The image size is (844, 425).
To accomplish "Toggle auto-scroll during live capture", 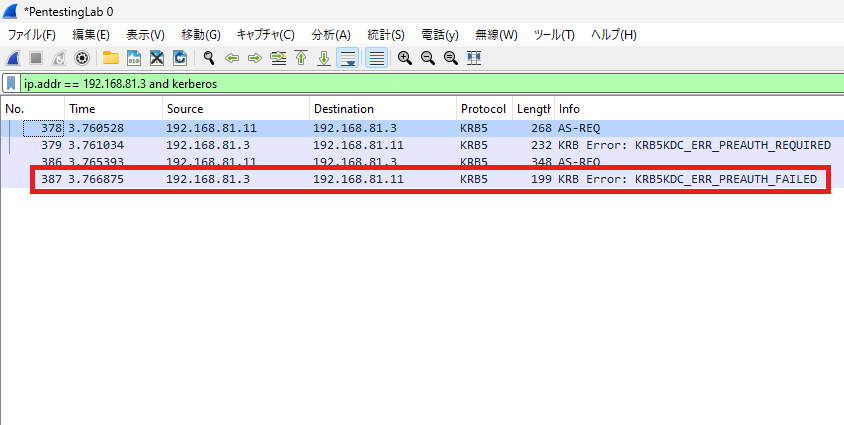I will tap(348, 58).
